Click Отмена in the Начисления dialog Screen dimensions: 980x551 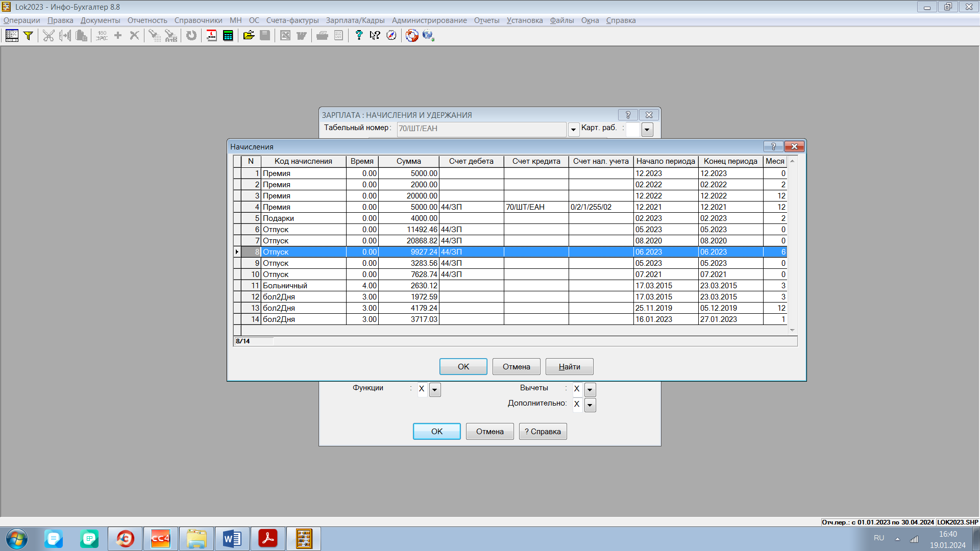pyautogui.click(x=517, y=367)
